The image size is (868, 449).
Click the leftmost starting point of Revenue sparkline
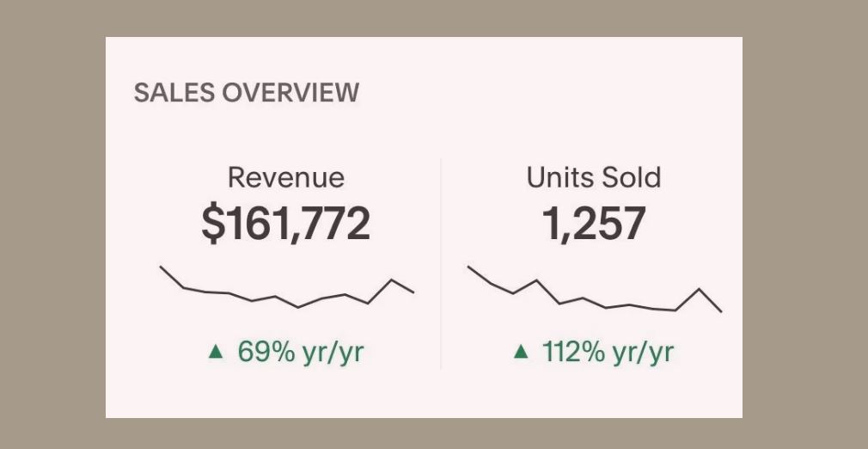[x=161, y=267]
